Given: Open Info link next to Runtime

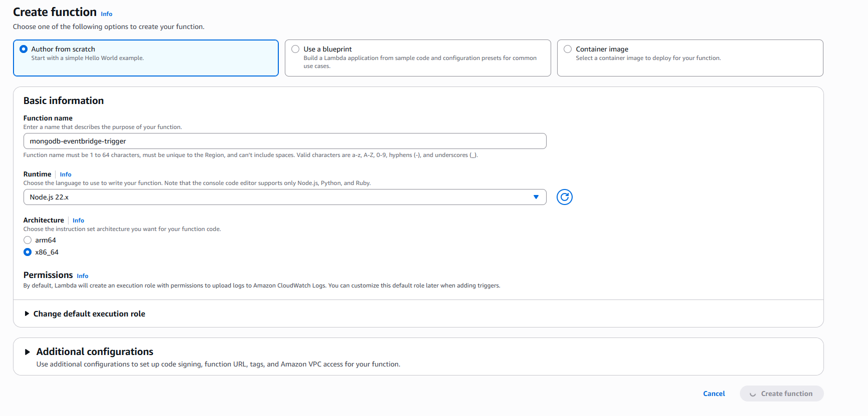Looking at the screenshot, I should click(66, 174).
